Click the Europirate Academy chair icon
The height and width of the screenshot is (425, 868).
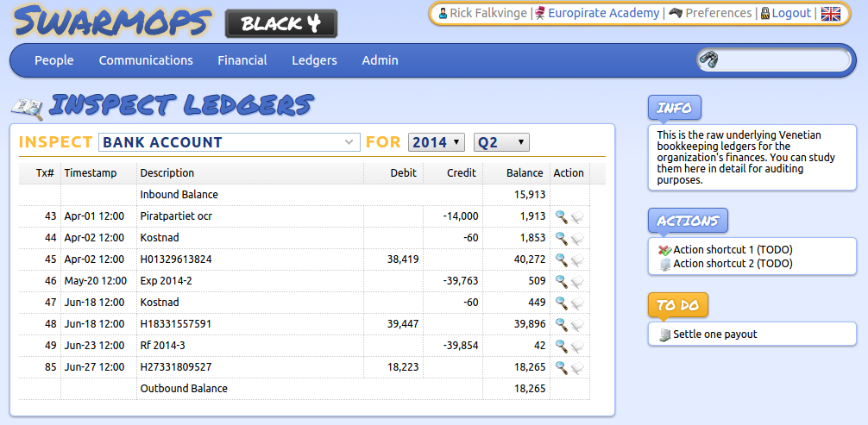point(541,13)
